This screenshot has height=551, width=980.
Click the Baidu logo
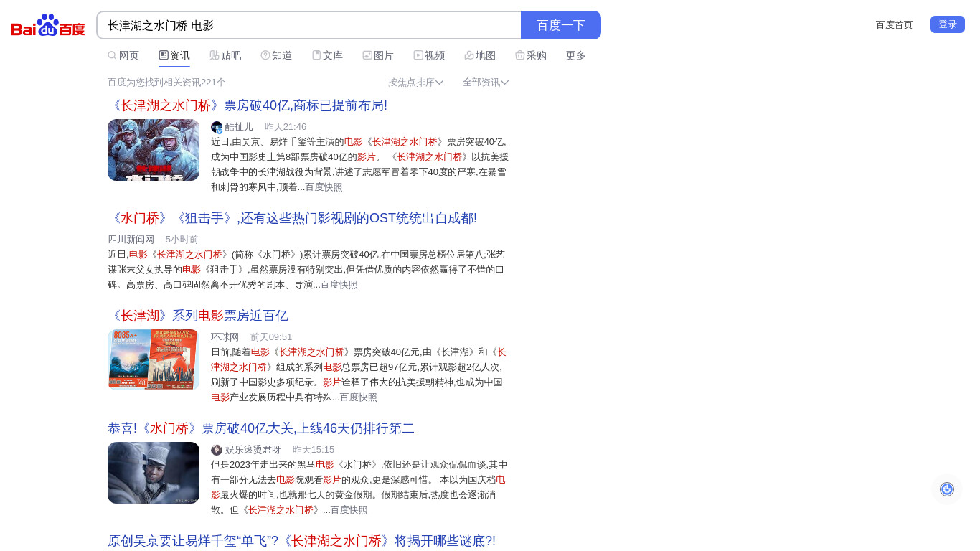coord(48,25)
